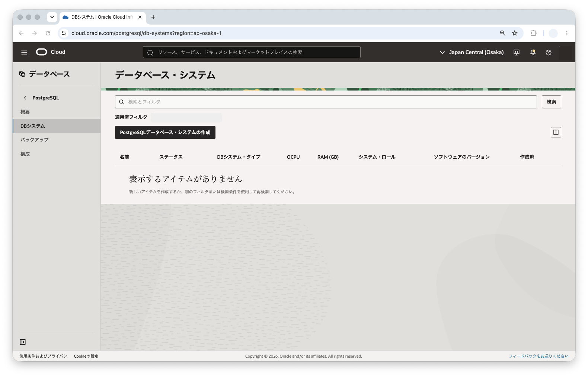This screenshot has width=588, height=377.
Task: Open the Chrome three-dot menu
Action: (x=567, y=33)
